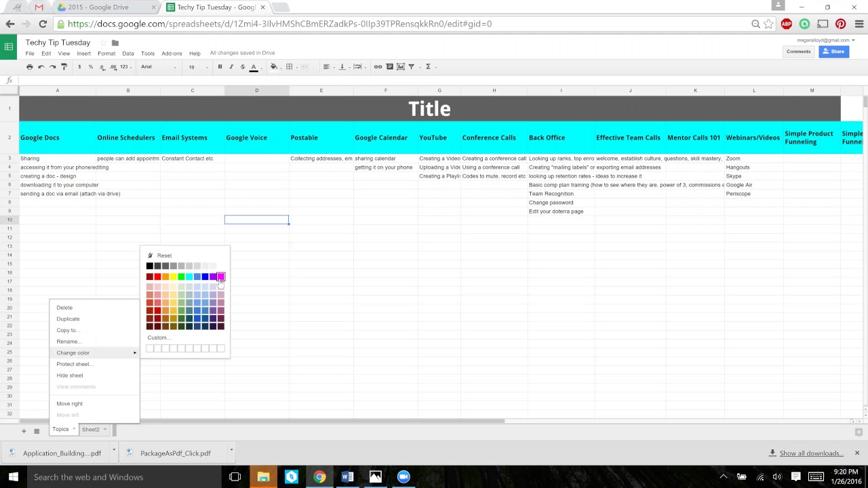This screenshot has width=868, height=488.
Task: Click the browser Reload icon
Action: (x=43, y=24)
